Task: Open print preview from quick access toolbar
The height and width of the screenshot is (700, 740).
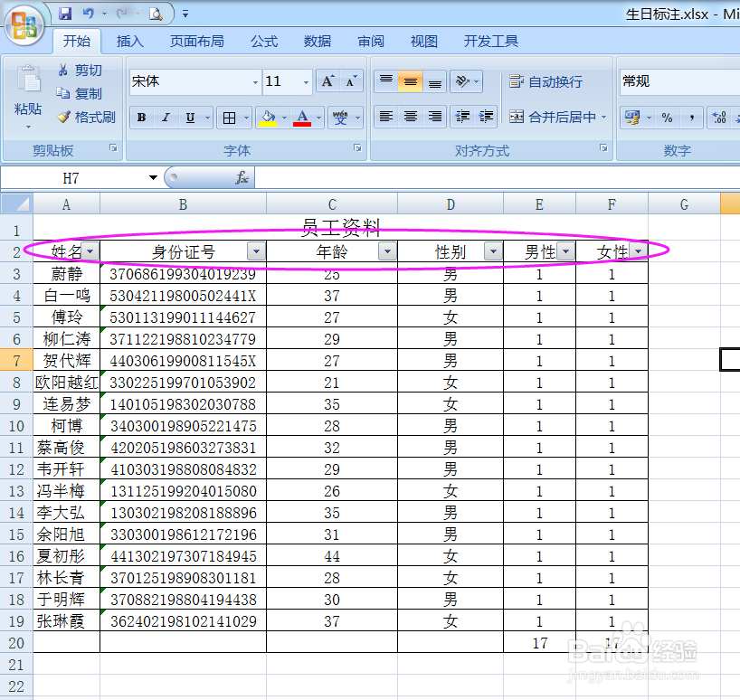Action: (156, 14)
